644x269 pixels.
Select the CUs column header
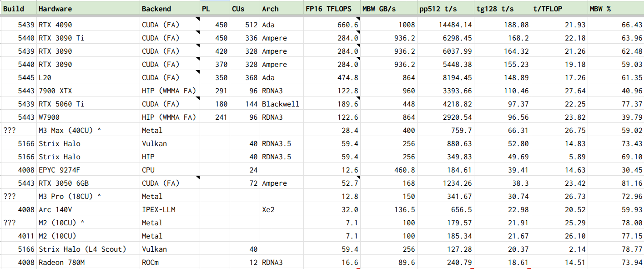(245, 9)
